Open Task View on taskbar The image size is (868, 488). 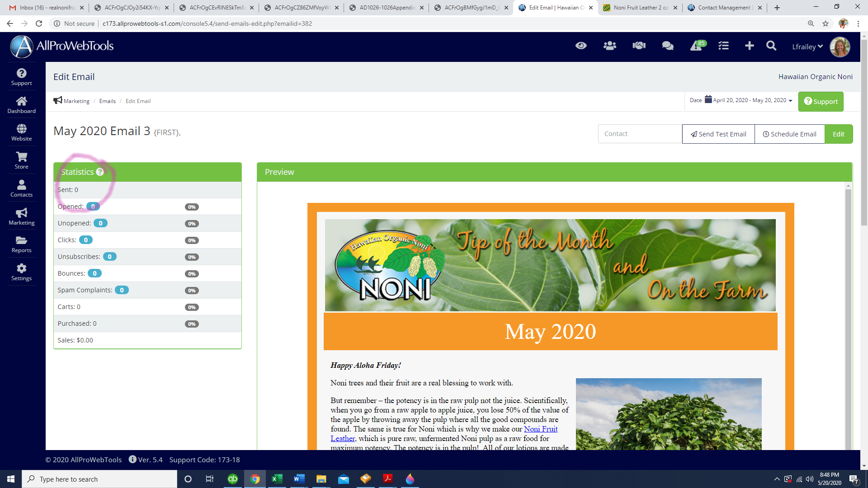(209, 479)
